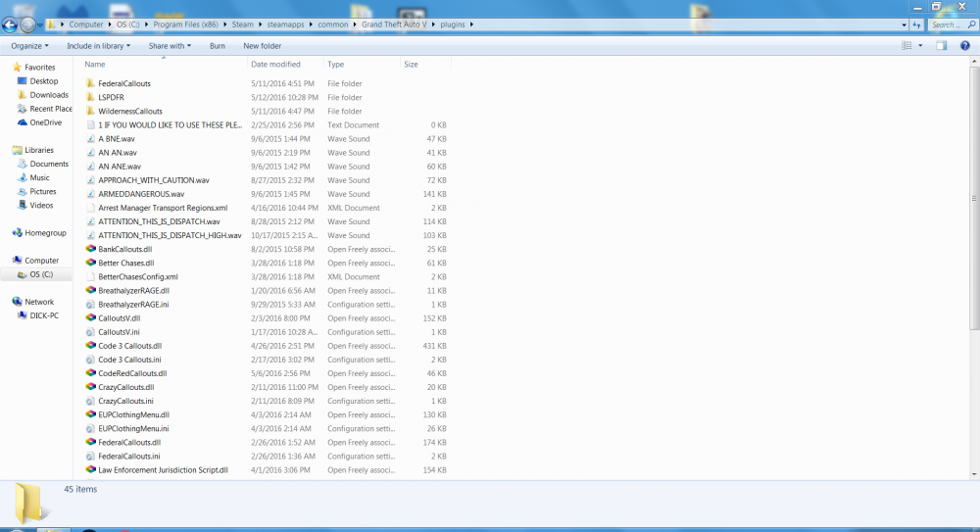Viewport: 980px width, 532px height.
Task: Open the Pictures library
Action: click(x=42, y=191)
